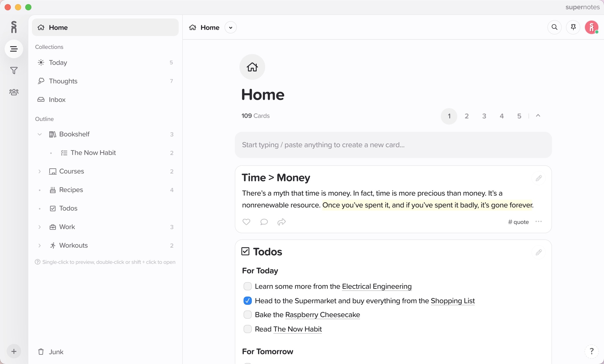Check the 'Bake the Raspberry Cheesecake' todo
The width and height of the screenshot is (604, 364).
tap(247, 314)
